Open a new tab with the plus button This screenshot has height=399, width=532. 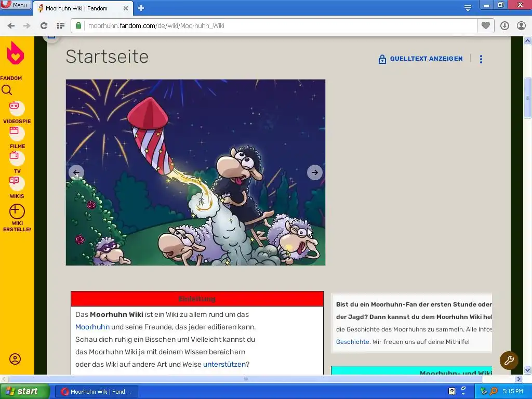click(141, 8)
